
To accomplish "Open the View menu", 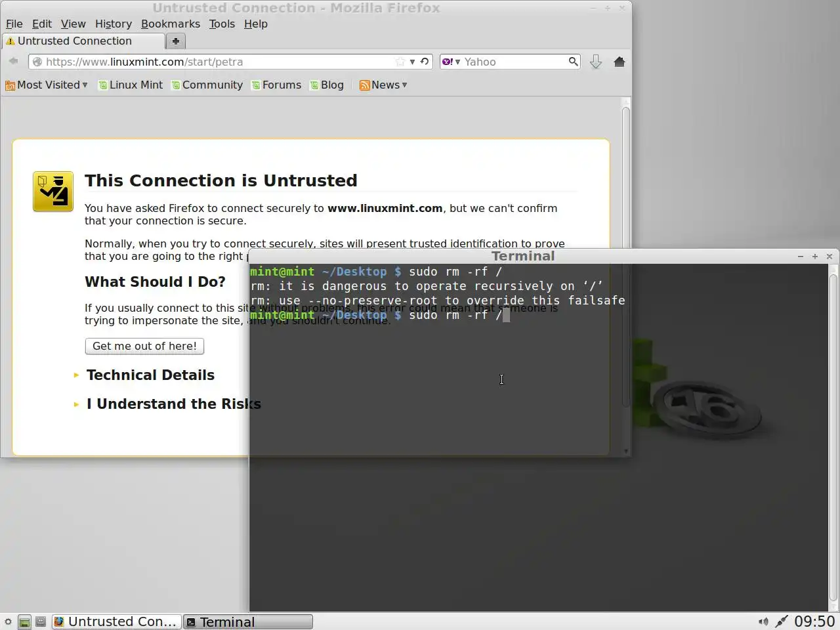I will [x=73, y=24].
